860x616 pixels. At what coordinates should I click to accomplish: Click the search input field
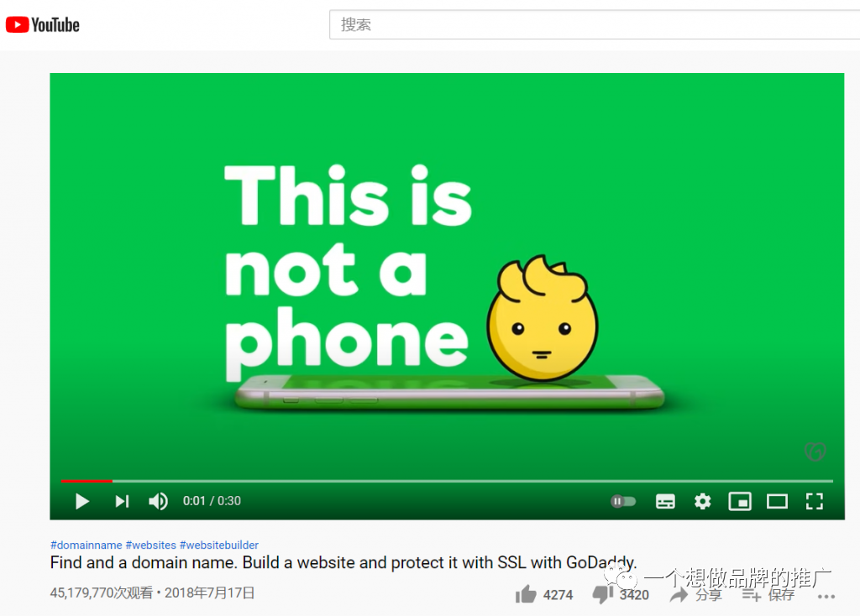pos(595,24)
